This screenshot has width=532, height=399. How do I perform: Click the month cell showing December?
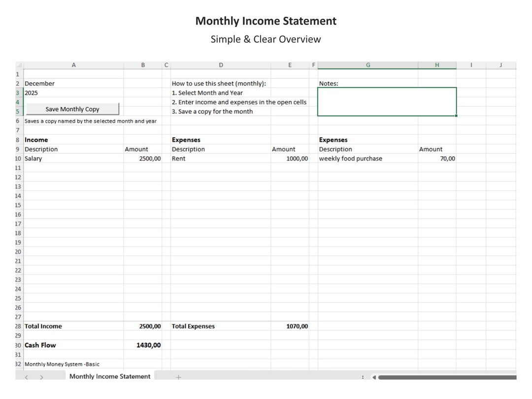(73, 83)
